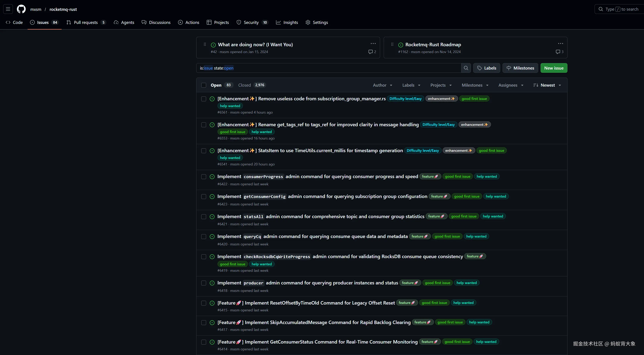Expand the Author filter dropdown
Screen dimensions: 644x355
(382, 85)
